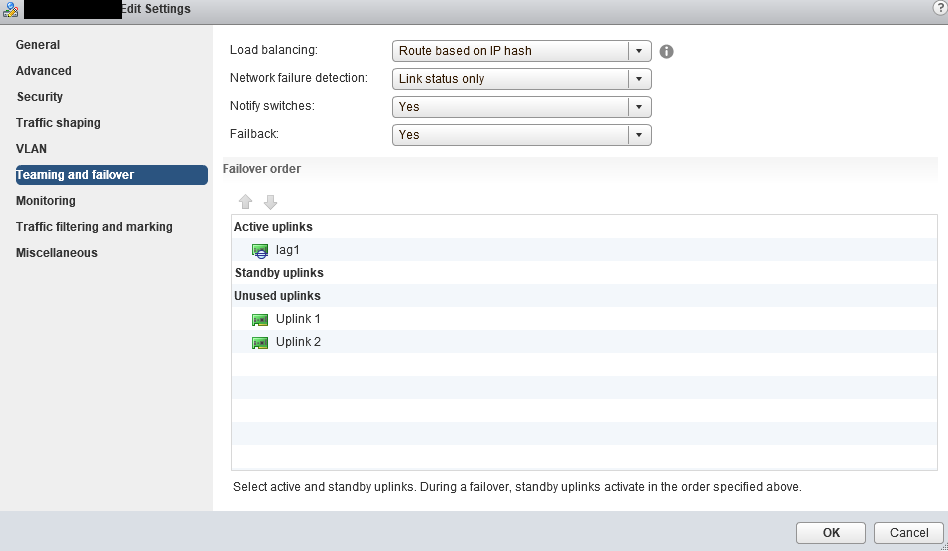Image resolution: width=948 pixels, height=551 pixels.
Task: Select Uplink 2 in Unused uplinks
Action: pos(584,342)
